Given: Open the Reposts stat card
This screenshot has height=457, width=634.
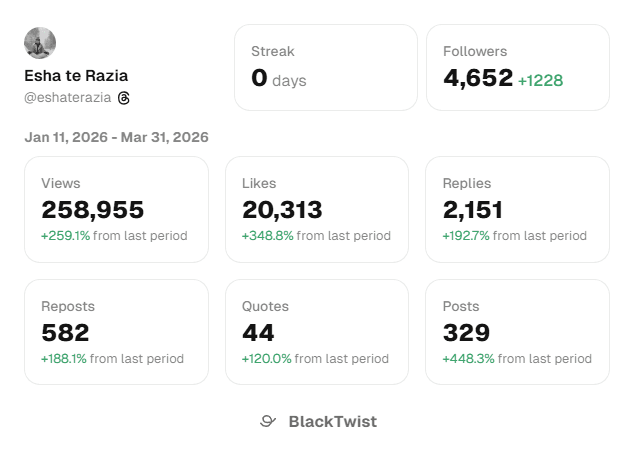Looking at the screenshot, I should [x=117, y=332].
